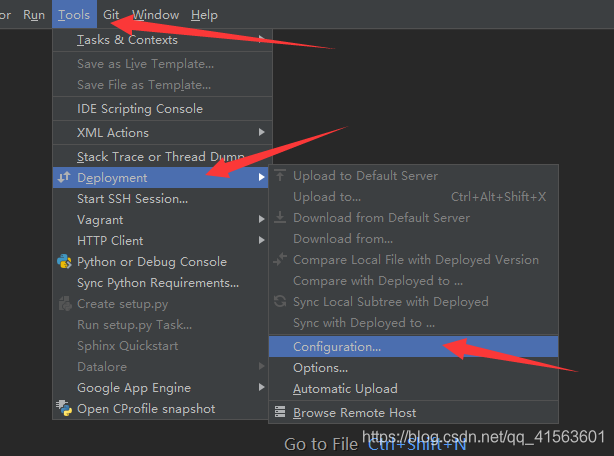Open Python or Debug Console
614x456 pixels.
click(x=161, y=262)
